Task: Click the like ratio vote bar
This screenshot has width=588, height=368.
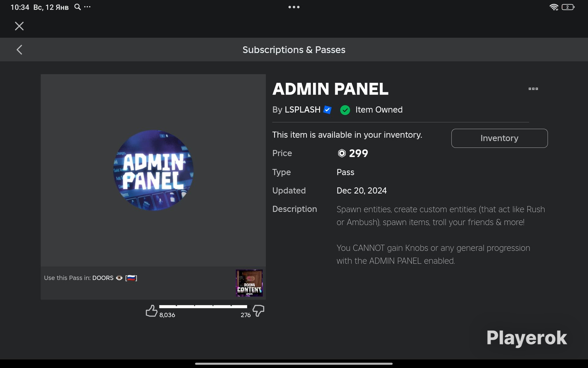Action: point(203,307)
